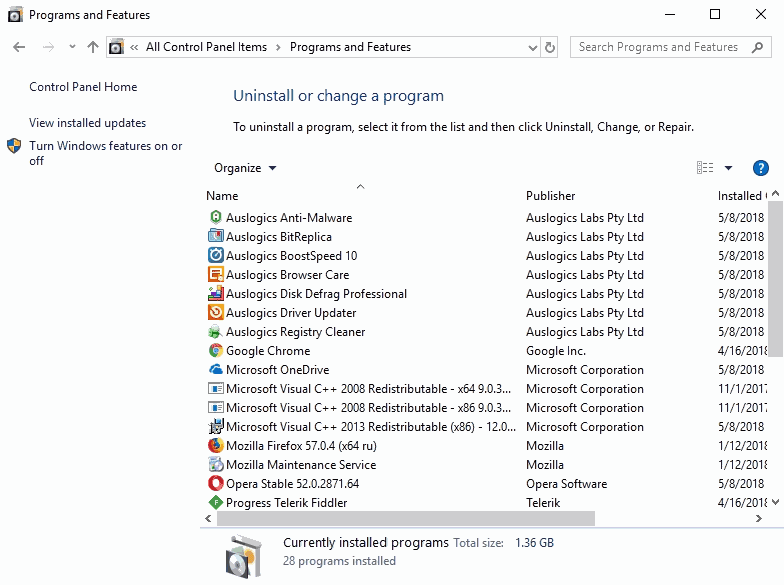
Task: Click the Visual C++ 2008 x86 icon
Action: click(x=216, y=408)
